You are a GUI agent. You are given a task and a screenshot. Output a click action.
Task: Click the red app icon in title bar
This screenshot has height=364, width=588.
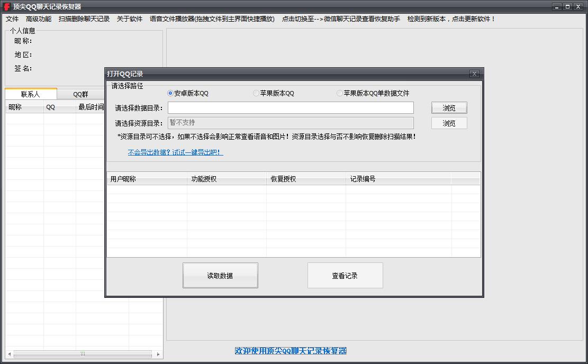[7, 6]
